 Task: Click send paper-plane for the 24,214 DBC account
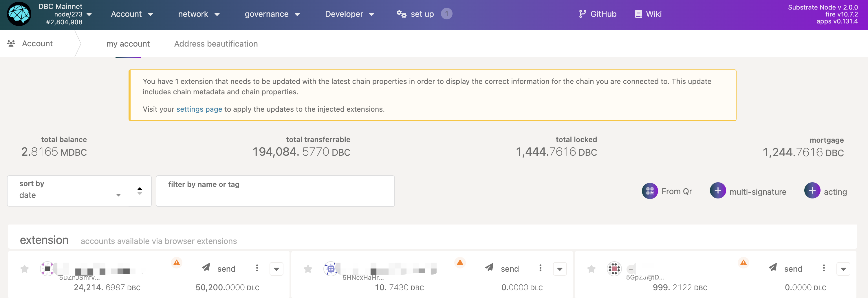[206, 268]
